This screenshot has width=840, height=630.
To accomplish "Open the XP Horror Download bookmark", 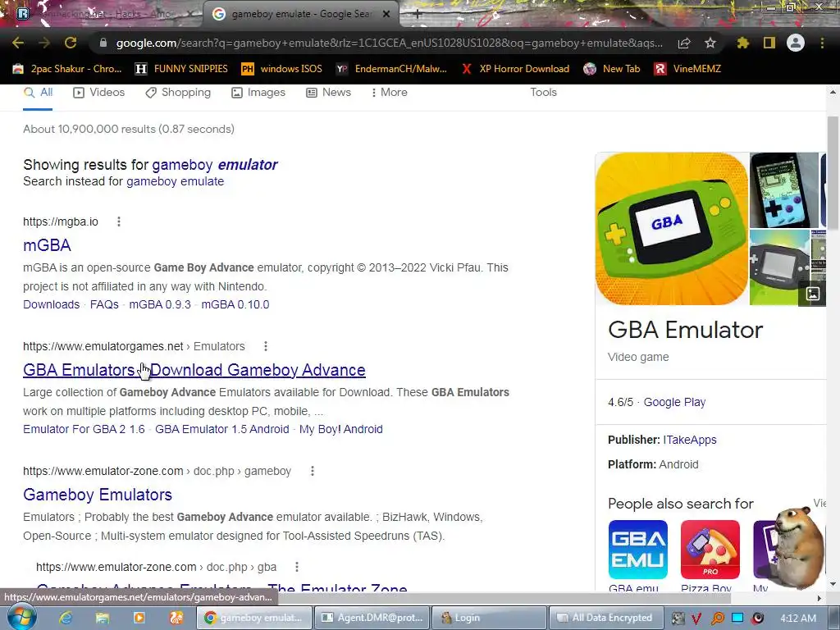I will (x=515, y=69).
